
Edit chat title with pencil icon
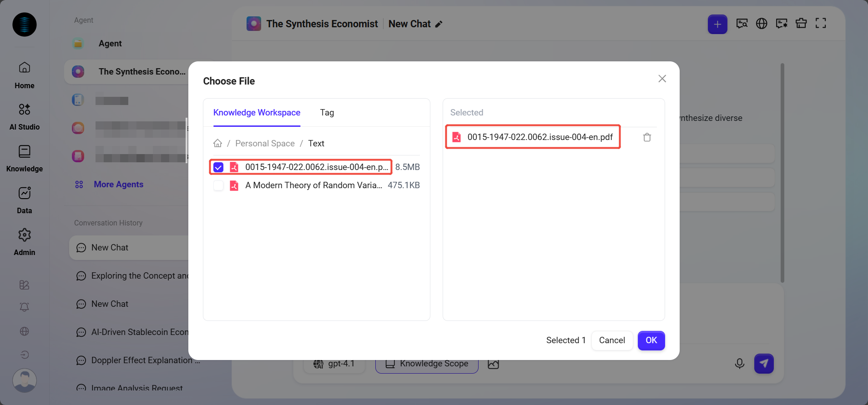(x=439, y=25)
